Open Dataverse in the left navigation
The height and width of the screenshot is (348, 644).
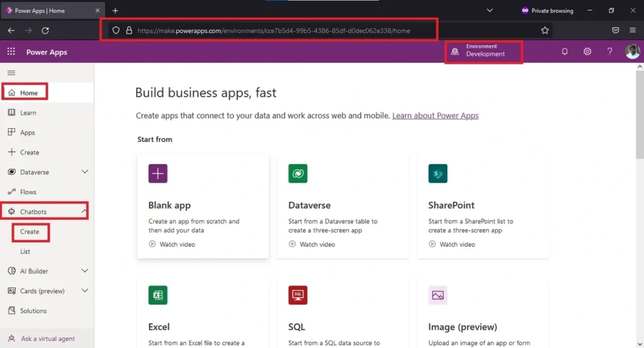click(x=35, y=172)
